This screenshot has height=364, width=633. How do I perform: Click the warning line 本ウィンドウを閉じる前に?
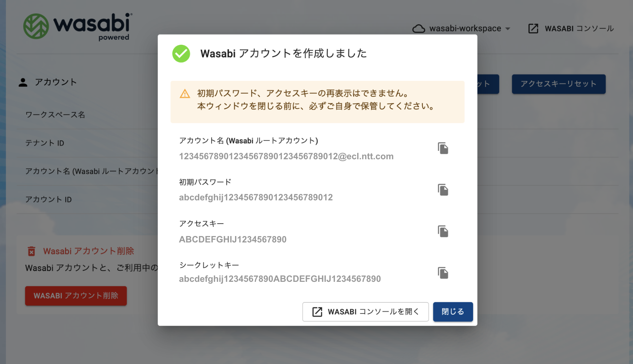(315, 106)
